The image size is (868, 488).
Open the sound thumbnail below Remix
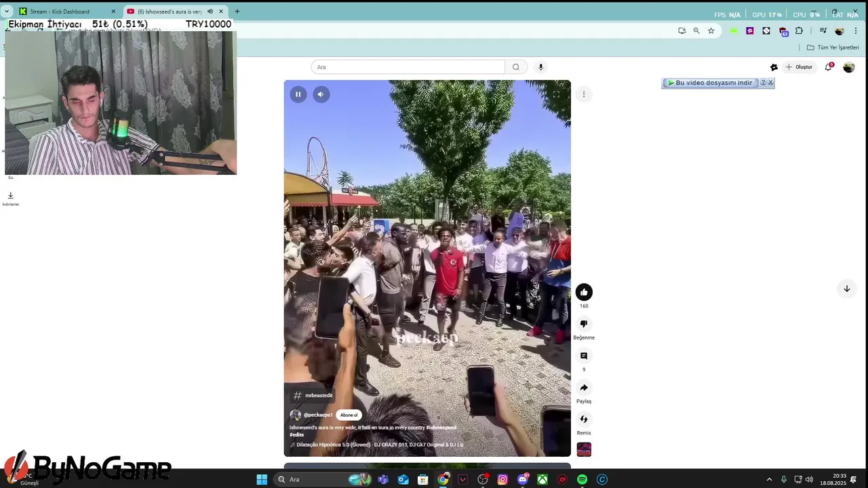[584, 449]
